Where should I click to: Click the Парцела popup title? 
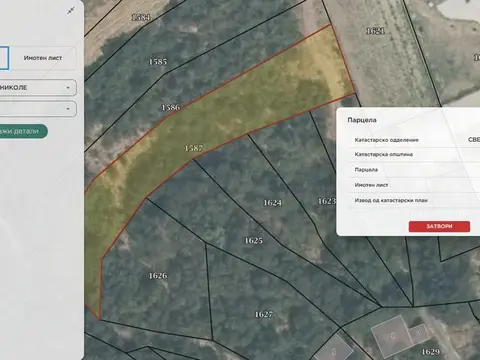[362, 120]
